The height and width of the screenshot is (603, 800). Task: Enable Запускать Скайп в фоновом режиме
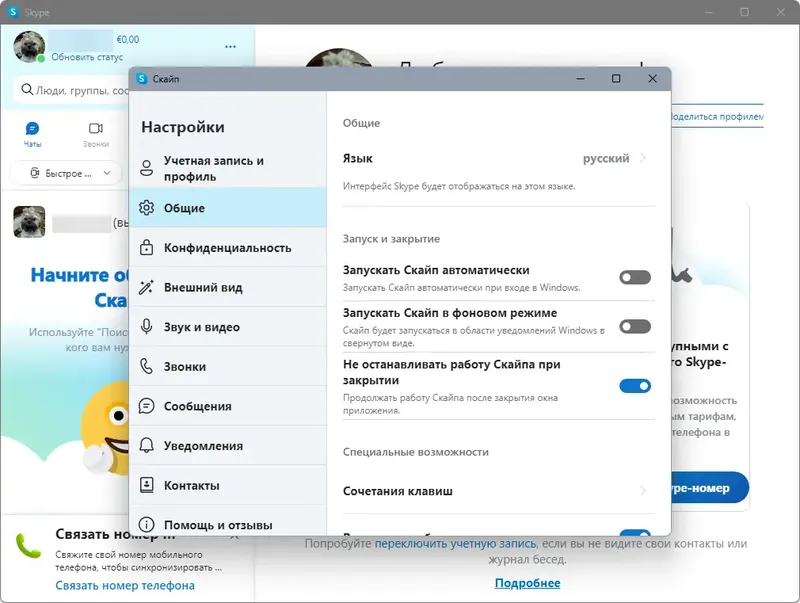[634, 324]
